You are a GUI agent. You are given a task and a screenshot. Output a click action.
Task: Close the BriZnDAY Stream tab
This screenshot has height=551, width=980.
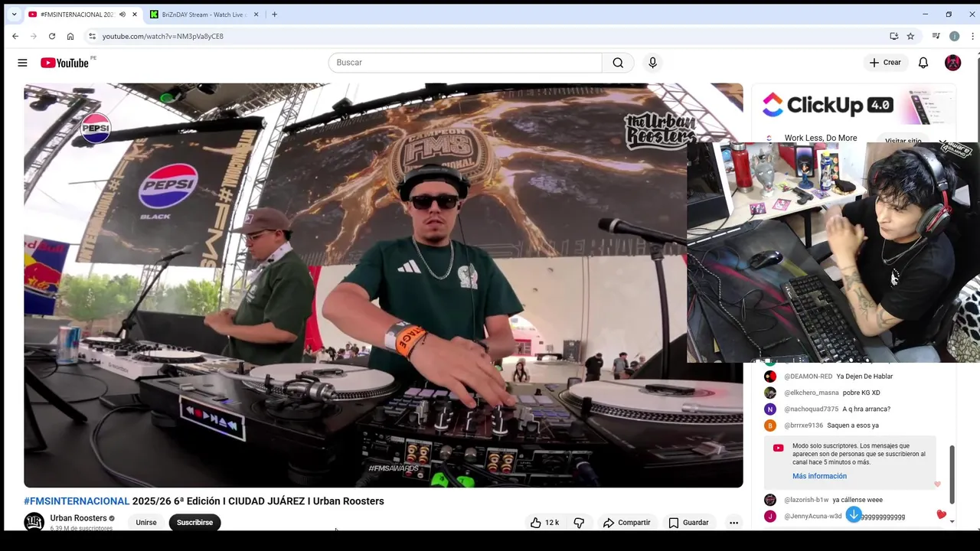256,15
